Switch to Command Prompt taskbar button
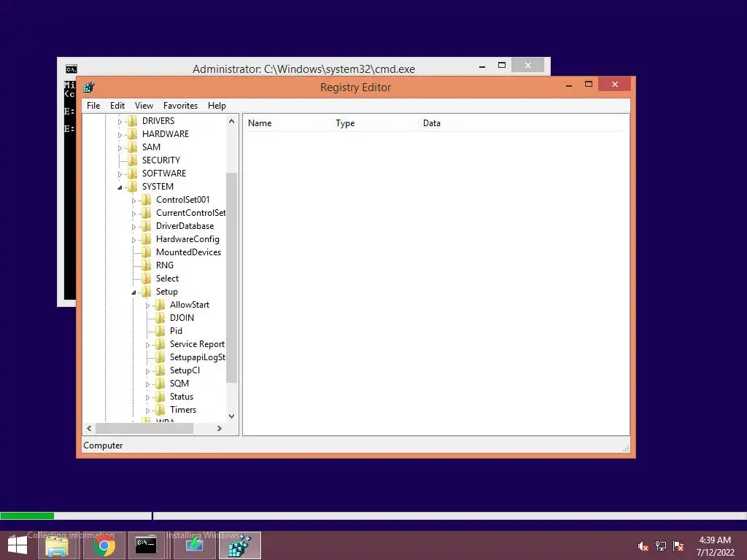Screen dimensions: 747x560 click(x=146, y=545)
